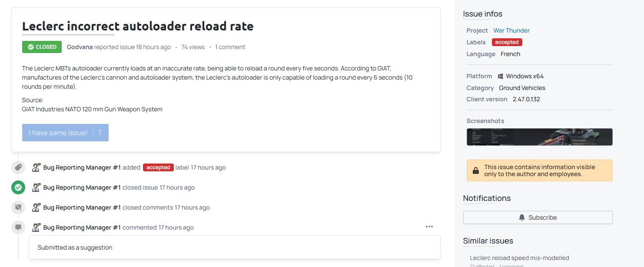644x267 pixels.
Task: Click the green CLOSED status badge
Action: (42, 47)
